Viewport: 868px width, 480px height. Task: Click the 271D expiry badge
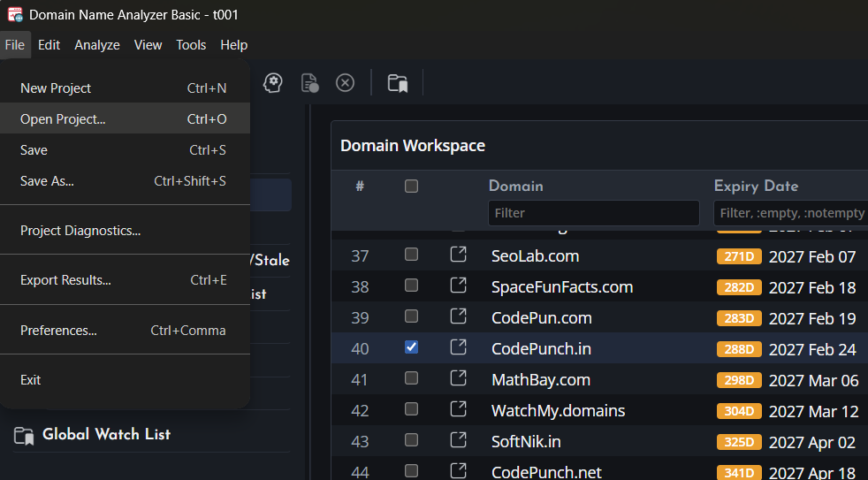tap(739, 256)
